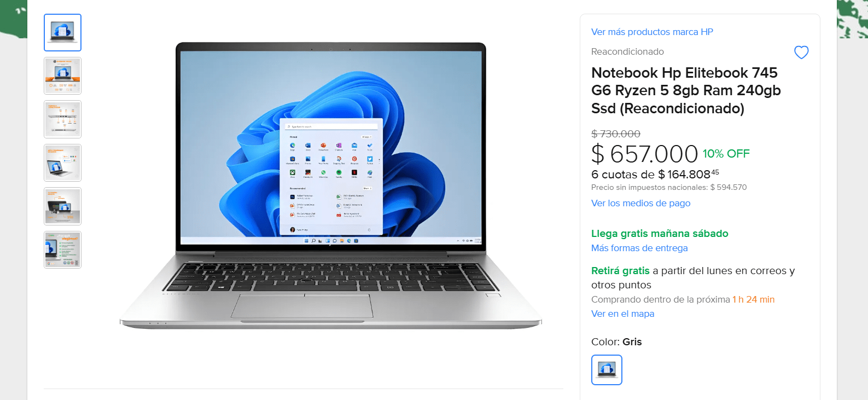This screenshot has height=400, width=868.
Task: Choose the Gris color swatch
Action: (x=607, y=370)
